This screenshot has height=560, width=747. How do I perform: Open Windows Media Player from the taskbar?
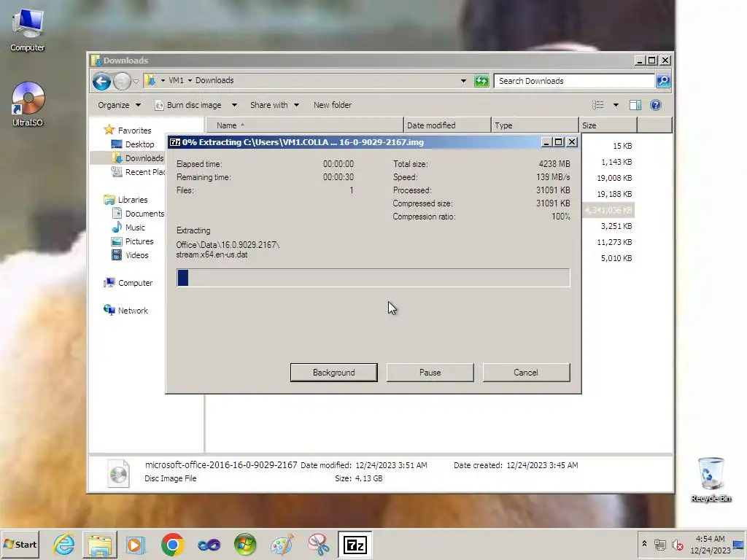(136, 545)
